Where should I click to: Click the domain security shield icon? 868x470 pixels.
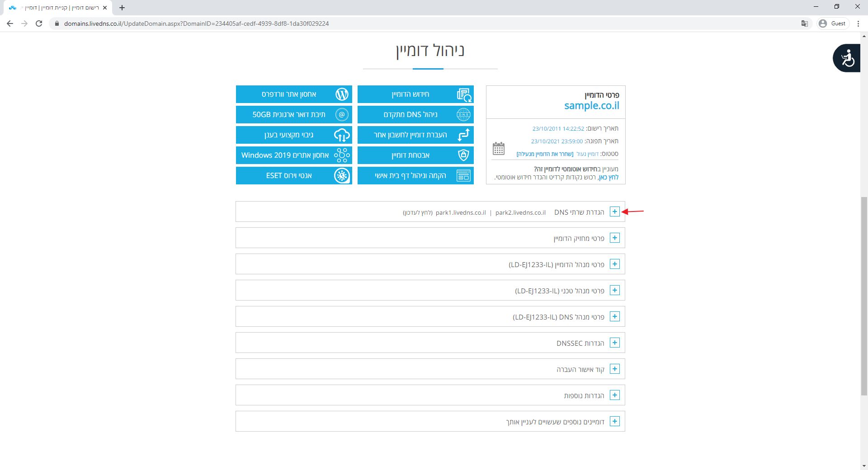click(x=463, y=155)
